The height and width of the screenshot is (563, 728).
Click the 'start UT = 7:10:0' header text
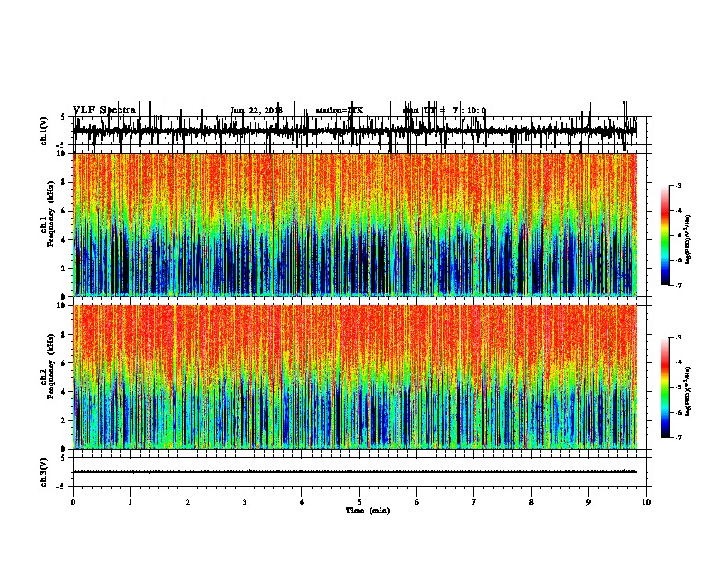click(444, 110)
